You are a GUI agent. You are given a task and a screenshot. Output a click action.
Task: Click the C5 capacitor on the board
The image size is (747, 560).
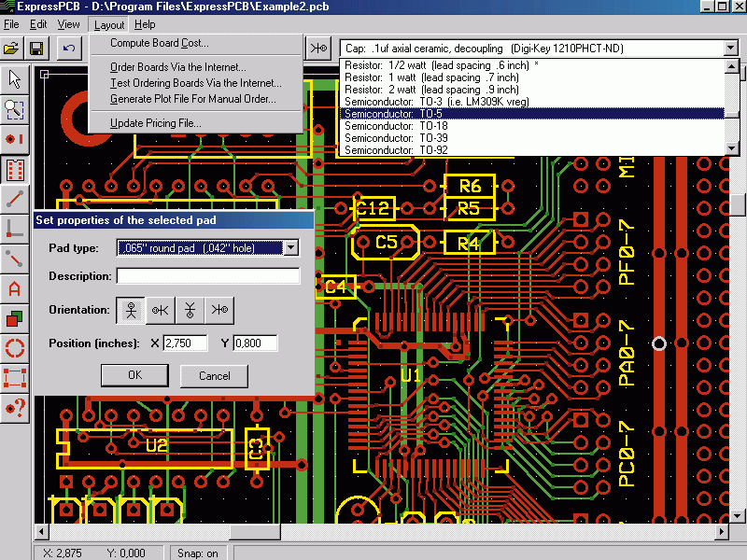click(386, 242)
